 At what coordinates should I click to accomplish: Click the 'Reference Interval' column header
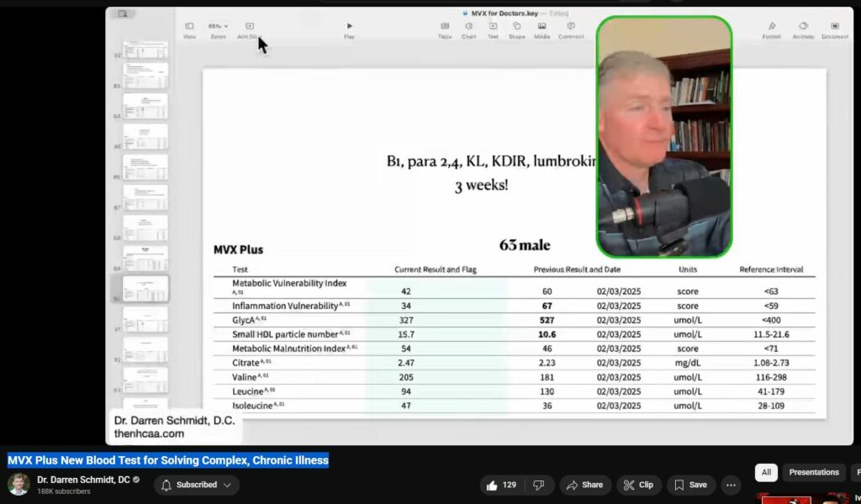(771, 270)
